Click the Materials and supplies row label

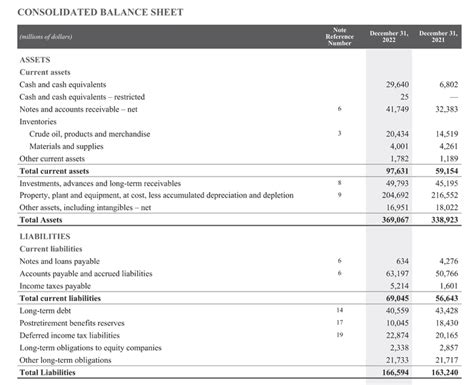coord(66,146)
